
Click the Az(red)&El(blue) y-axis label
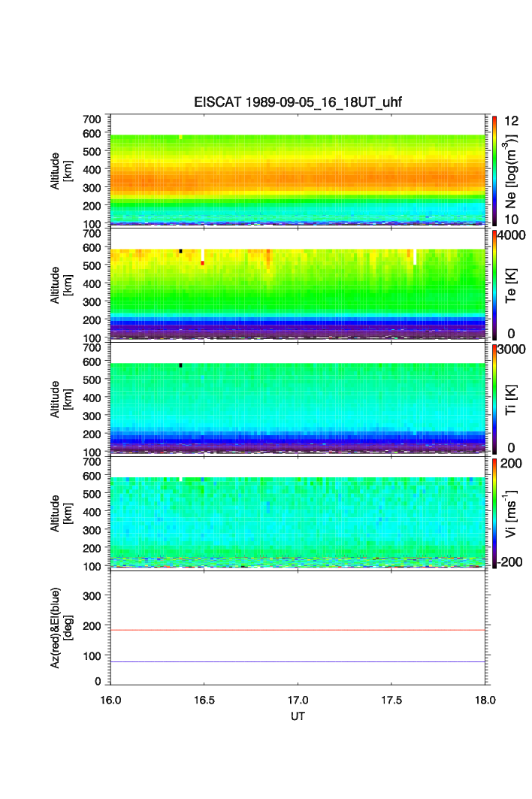click(x=61, y=628)
